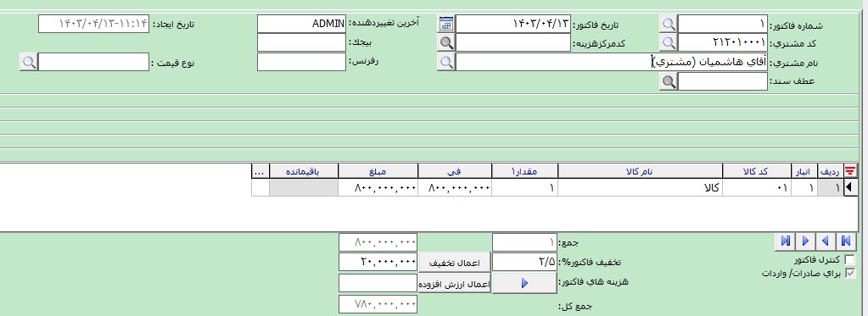Viewport: 868px width, 316px height.
Task: Click اعمال تخفیف button
Action: tap(454, 263)
